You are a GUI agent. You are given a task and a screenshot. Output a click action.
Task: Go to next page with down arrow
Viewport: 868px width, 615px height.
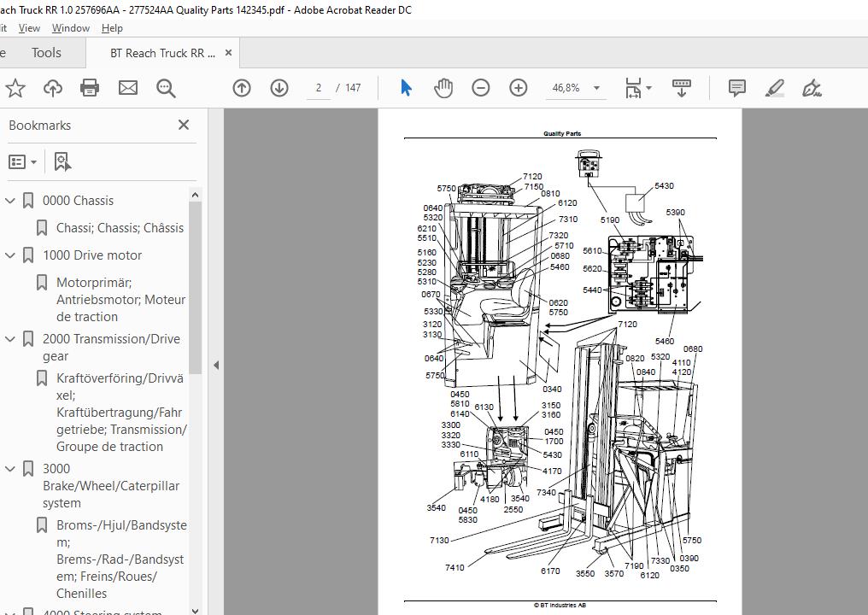point(279,88)
